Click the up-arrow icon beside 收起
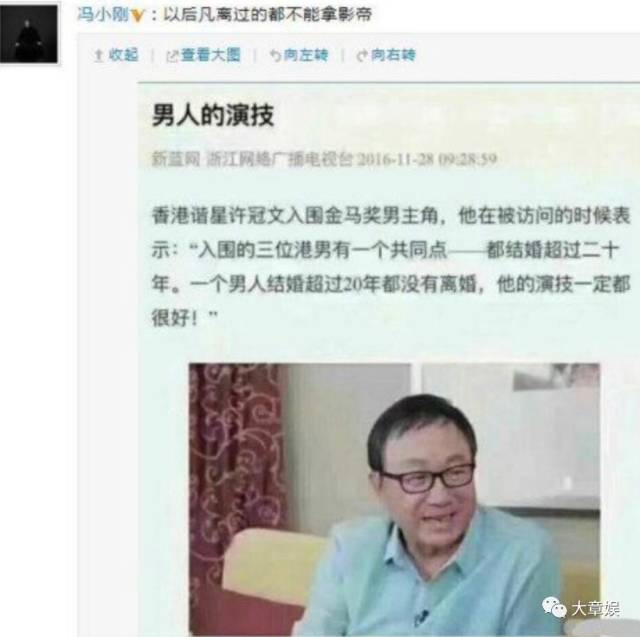The height and width of the screenshot is (637, 640). pyautogui.click(x=98, y=55)
